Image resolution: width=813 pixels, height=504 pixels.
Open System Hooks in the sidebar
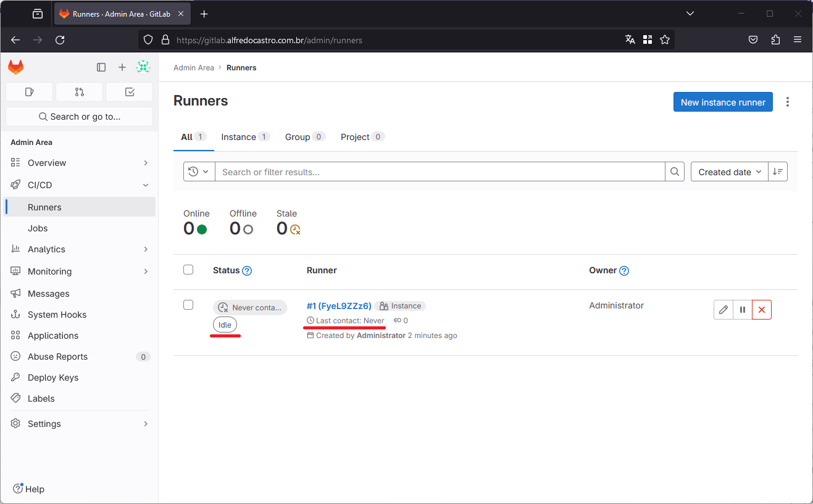[x=80, y=315]
